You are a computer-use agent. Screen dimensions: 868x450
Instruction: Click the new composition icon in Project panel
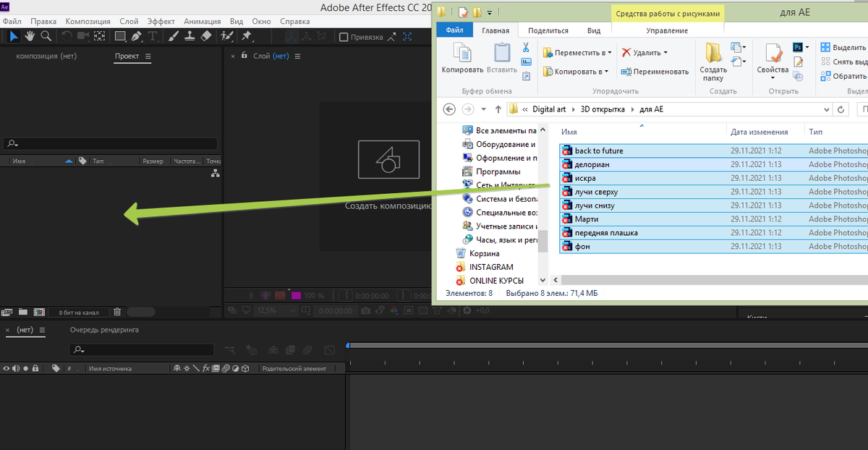[39, 312]
